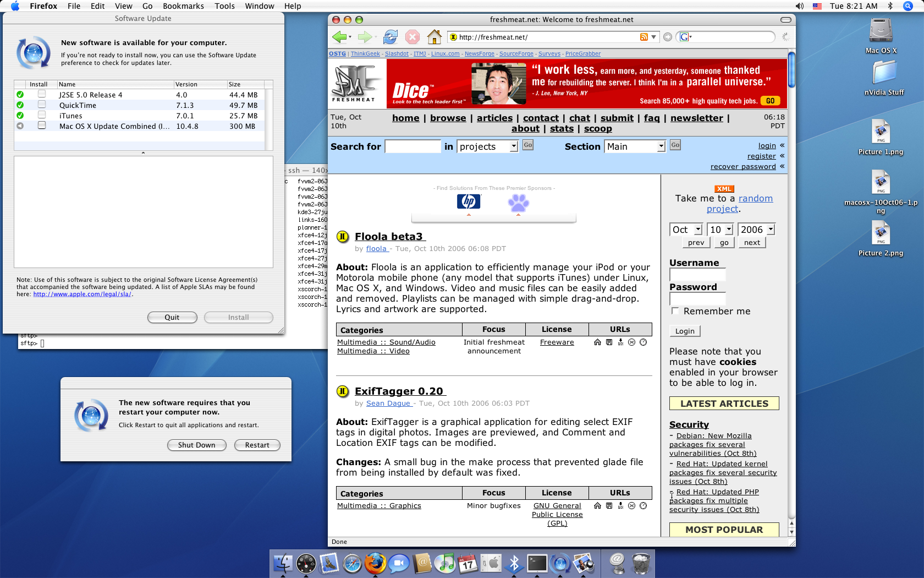Open the Bookmarks menu
The height and width of the screenshot is (578, 924).
pos(183,6)
